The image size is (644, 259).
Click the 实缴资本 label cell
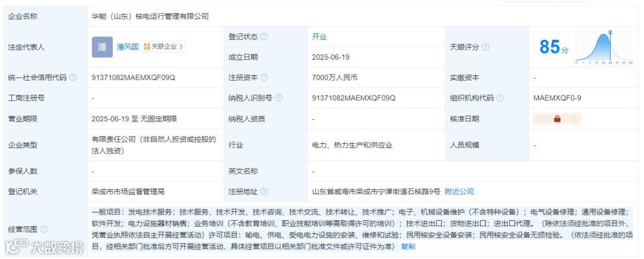pyautogui.click(x=487, y=78)
